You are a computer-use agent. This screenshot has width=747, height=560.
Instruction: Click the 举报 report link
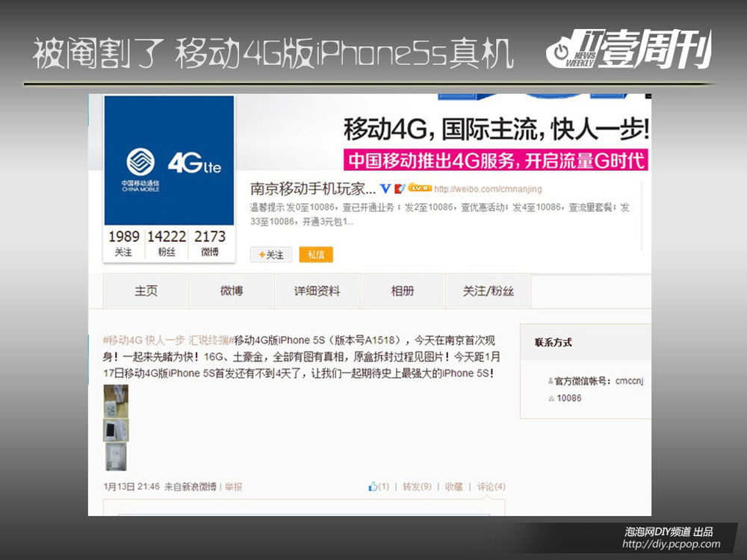point(233,487)
